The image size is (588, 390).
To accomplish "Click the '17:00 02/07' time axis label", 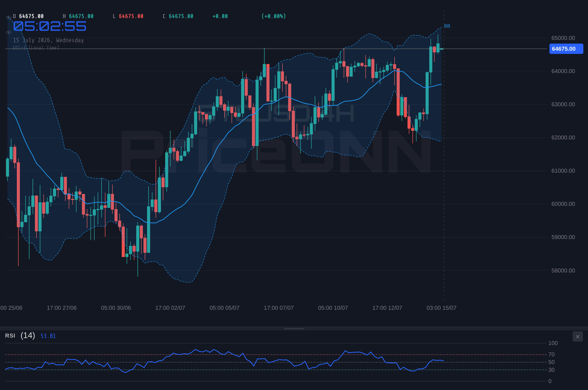I will (x=170, y=308).
